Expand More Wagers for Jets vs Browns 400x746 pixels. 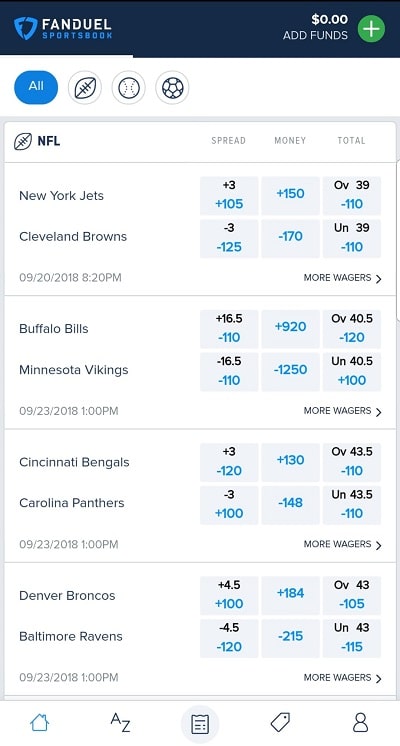(x=342, y=278)
